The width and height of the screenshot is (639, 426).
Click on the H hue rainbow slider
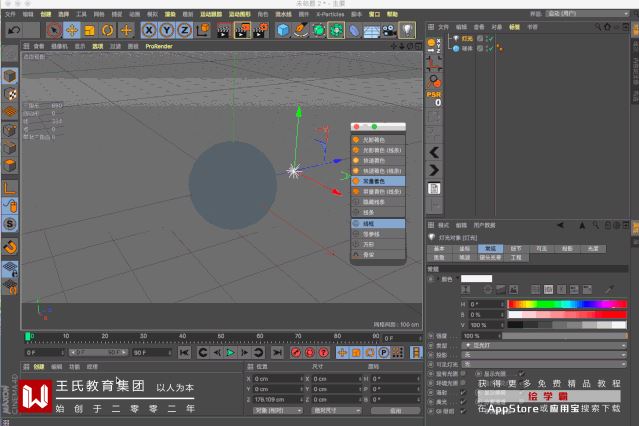567,304
